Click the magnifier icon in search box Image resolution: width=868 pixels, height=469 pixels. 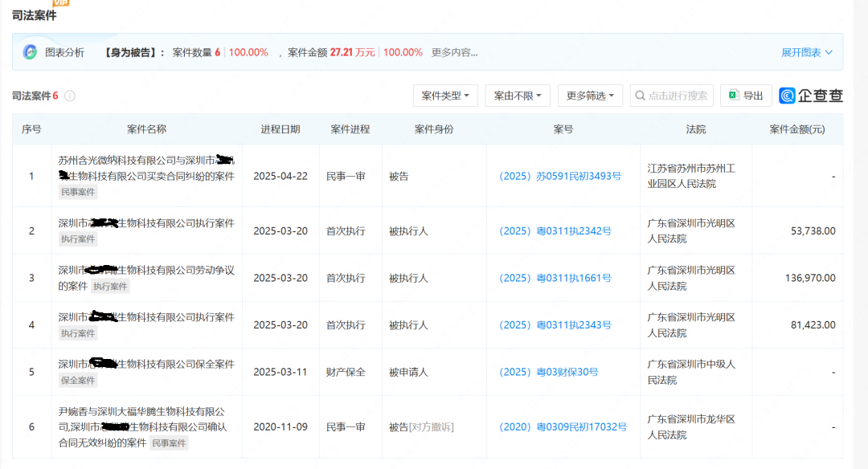tap(640, 96)
